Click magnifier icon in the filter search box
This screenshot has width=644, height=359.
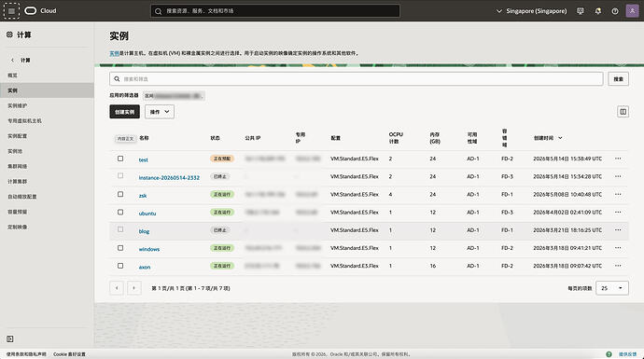click(x=117, y=78)
